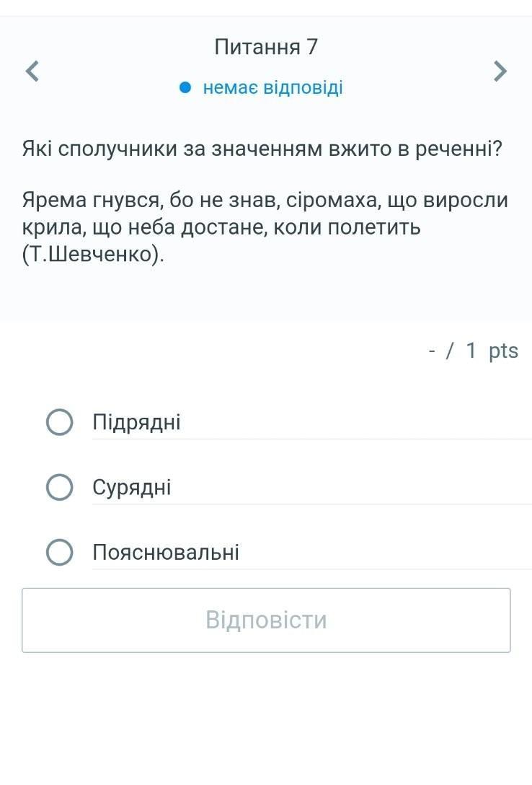
Task: Select the Пояснювальні radio button
Action: click(x=59, y=553)
